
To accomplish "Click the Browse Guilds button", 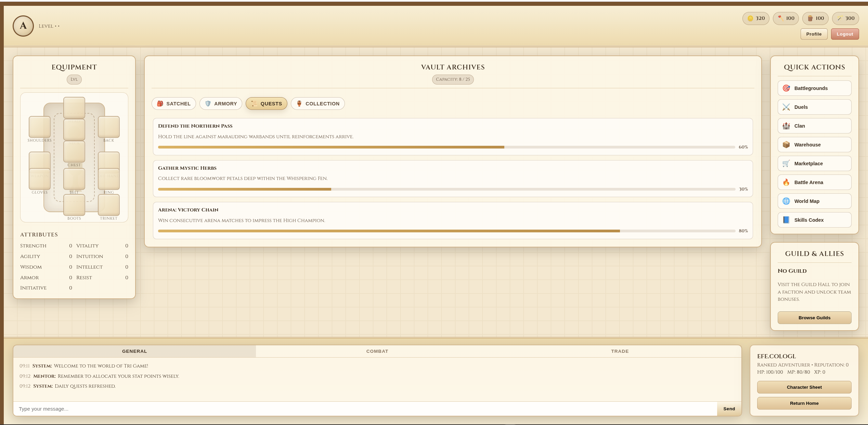I will point(814,318).
